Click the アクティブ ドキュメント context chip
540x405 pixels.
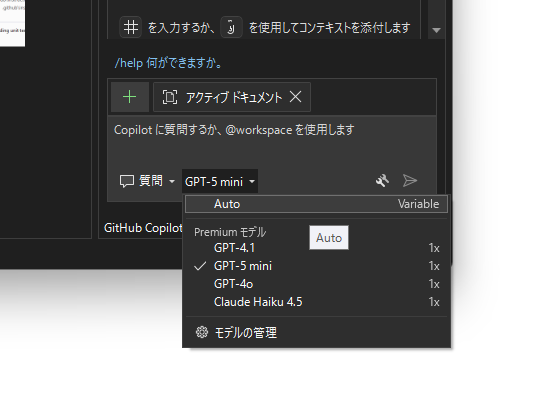(232, 97)
